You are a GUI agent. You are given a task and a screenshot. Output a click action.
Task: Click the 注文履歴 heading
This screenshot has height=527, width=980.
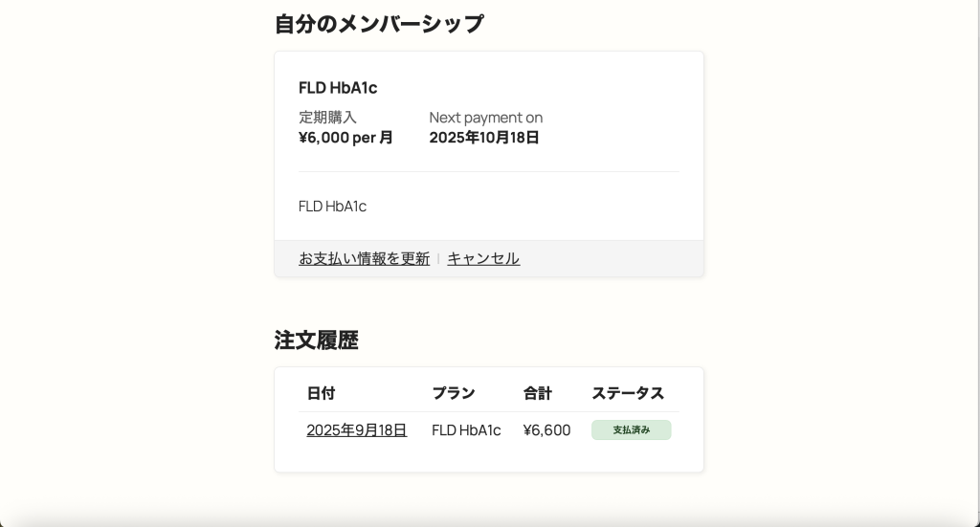tap(316, 340)
